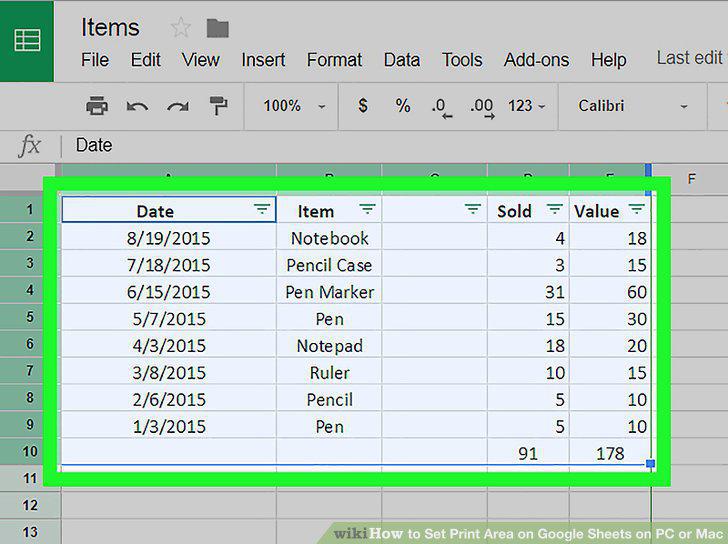The image size is (728, 544).
Task: Open filter for Value column
Action: (637, 209)
